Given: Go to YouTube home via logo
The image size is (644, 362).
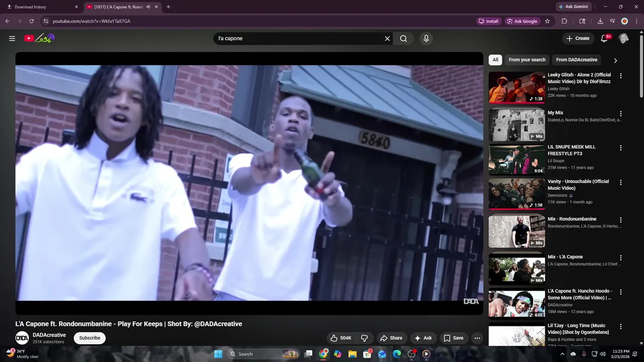Looking at the screenshot, I should click(39, 38).
